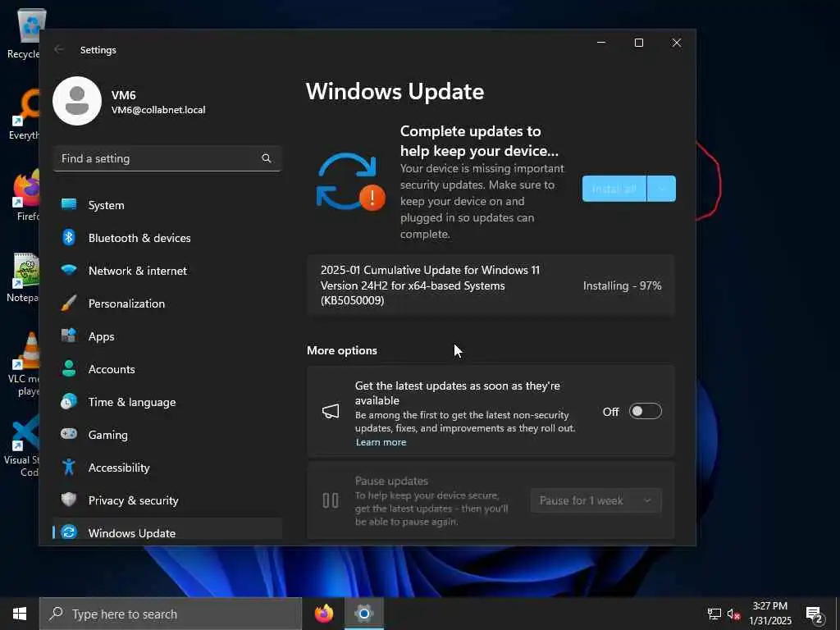This screenshot has width=840, height=630.
Task: Open the Learn more link
Action: coord(381,442)
